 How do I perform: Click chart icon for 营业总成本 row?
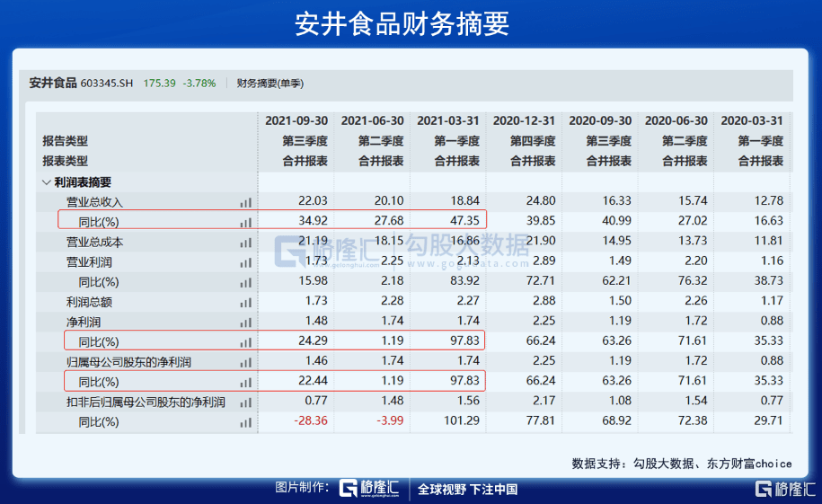(x=245, y=243)
